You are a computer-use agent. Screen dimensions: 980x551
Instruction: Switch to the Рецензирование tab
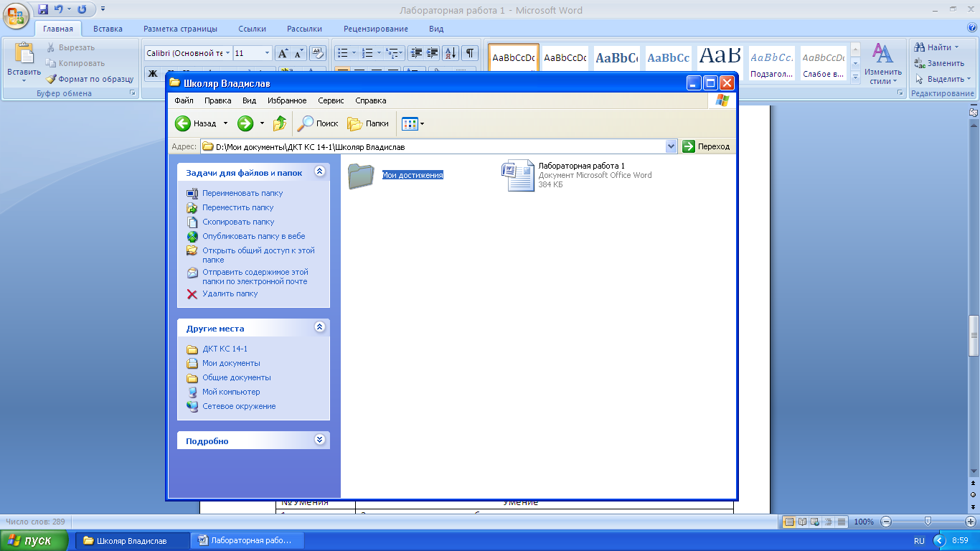[x=376, y=29]
